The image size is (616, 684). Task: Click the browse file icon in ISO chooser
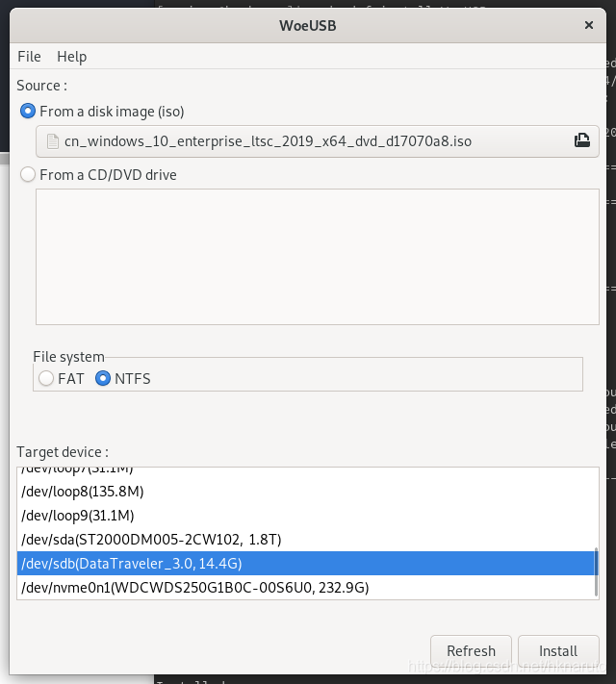coord(582,140)
